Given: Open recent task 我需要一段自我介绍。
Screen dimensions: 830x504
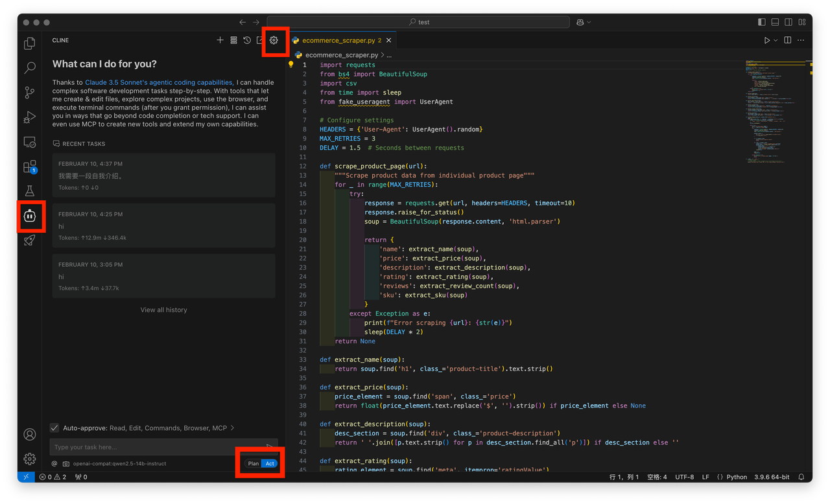Looking at the screenshot, I should pyautogui.click(x=163, y=175).
